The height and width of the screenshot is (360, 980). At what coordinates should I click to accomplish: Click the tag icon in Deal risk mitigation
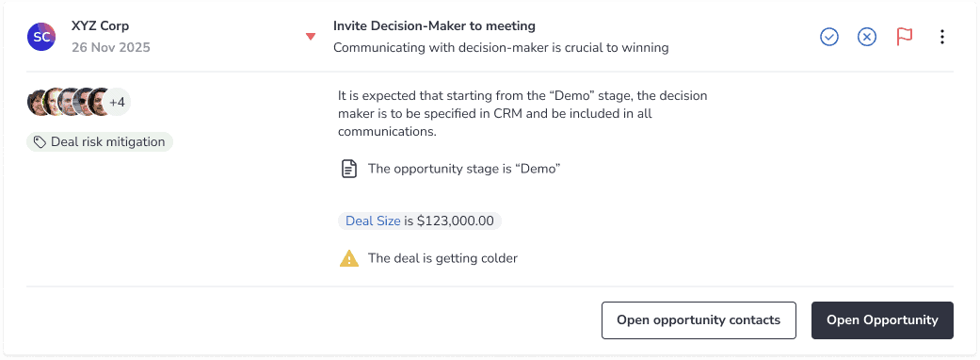(x=40, y=142)
